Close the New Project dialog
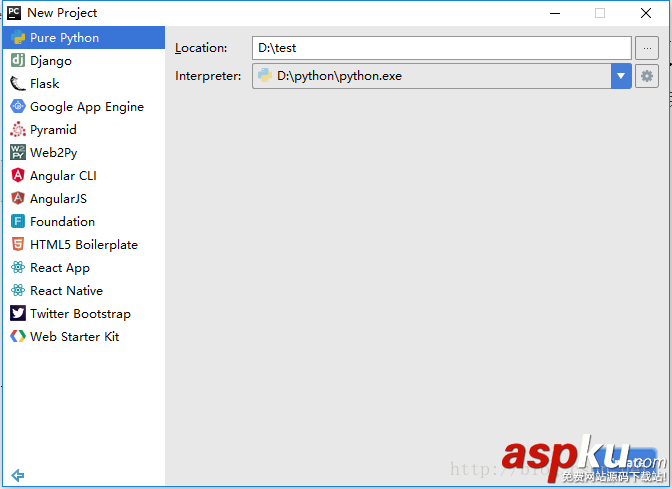Image resolution: width=672 pixels, height=489 pixels. (x=646, y=13)
